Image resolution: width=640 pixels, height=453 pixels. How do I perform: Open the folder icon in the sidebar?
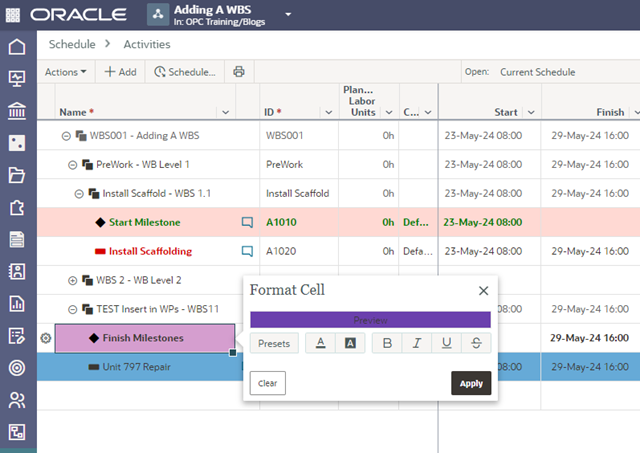[x=17, y=175]
